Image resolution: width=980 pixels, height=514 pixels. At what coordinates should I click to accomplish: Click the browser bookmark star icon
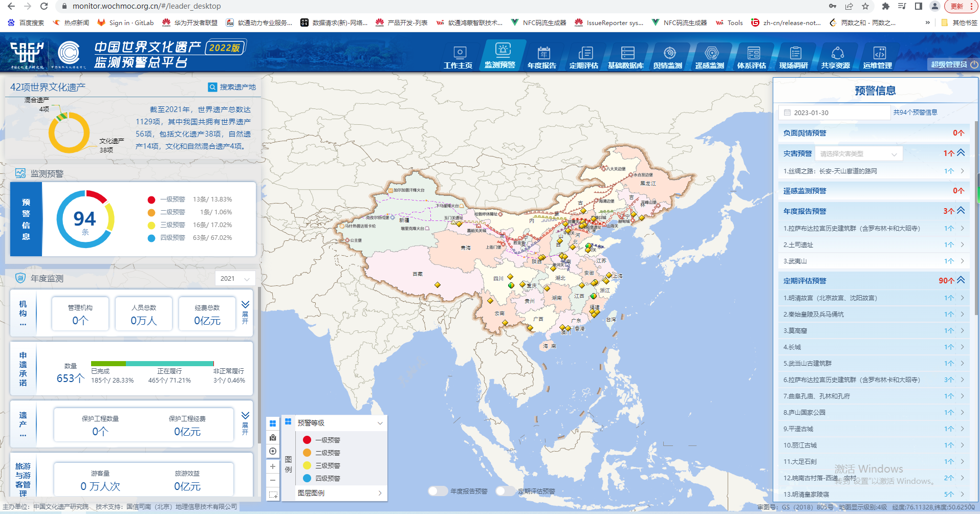click(x=865, y=6)
